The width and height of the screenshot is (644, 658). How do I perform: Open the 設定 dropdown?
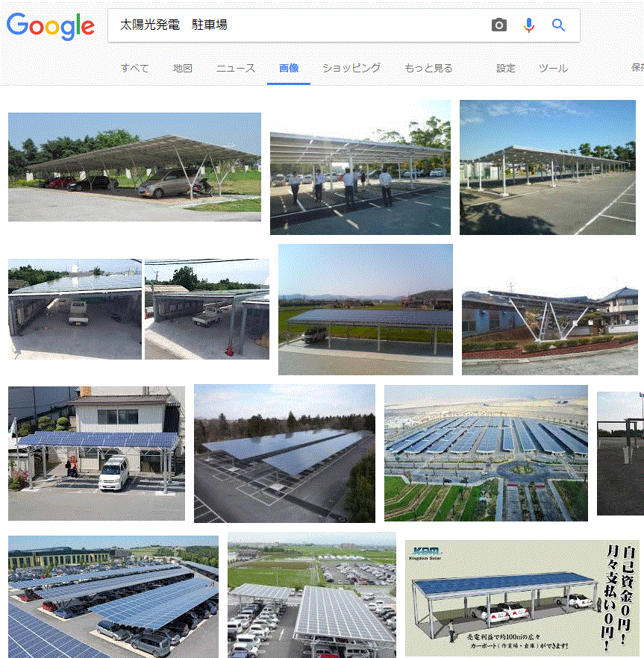click(505, 68)
